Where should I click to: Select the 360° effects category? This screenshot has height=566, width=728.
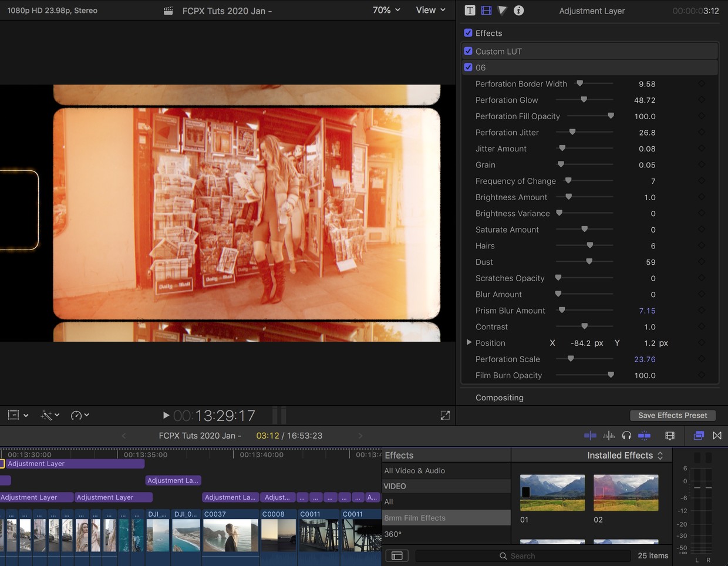393,534
